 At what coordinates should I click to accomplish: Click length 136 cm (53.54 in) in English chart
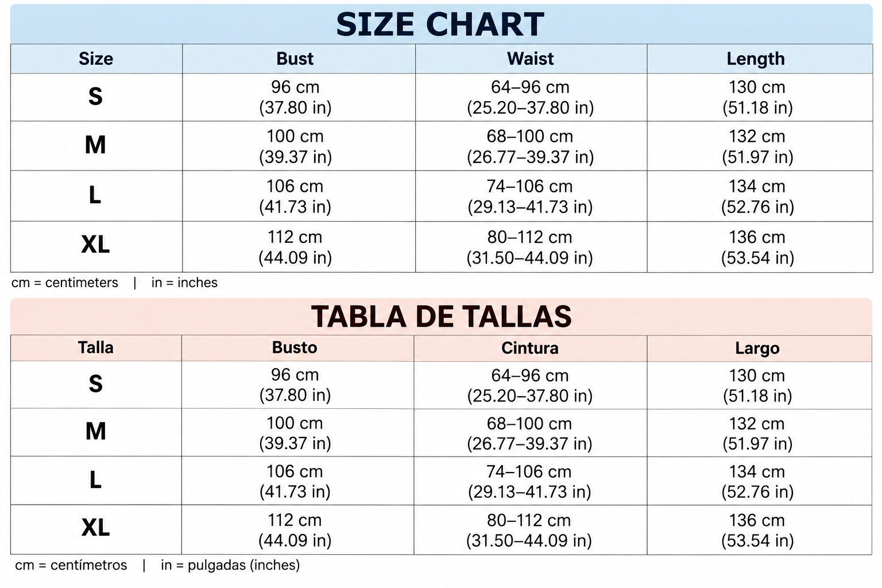757,247
